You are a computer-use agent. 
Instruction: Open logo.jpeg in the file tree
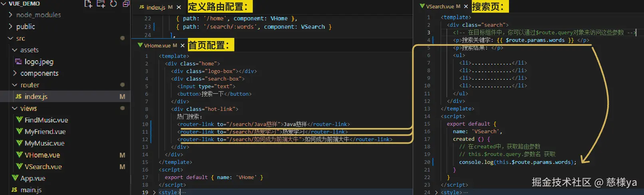39,62
